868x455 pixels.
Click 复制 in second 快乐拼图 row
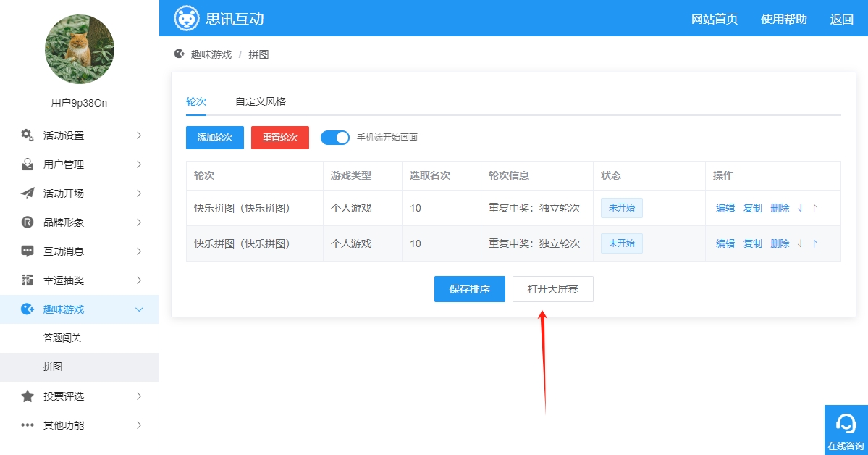click(x=752, y=243)
